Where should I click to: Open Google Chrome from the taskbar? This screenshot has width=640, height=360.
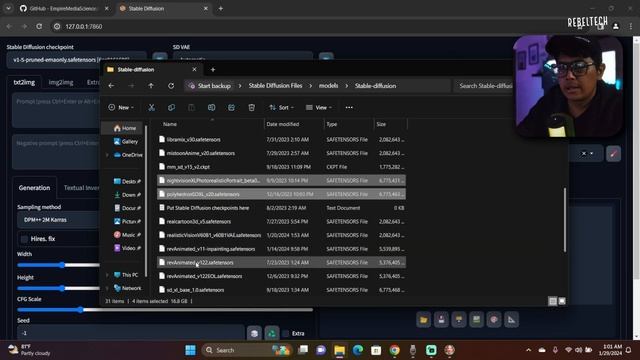tap(394, 350)
